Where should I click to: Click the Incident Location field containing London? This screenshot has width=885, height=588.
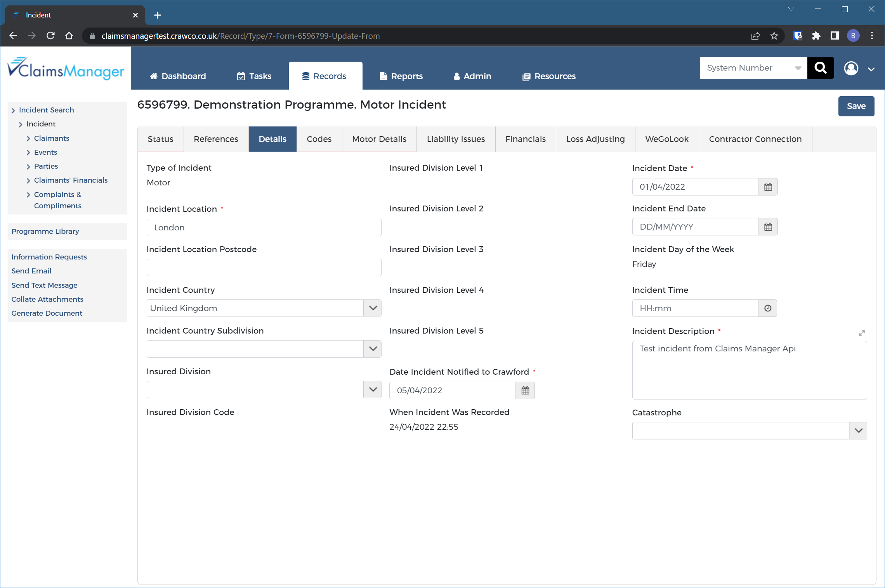click(264, 228)
